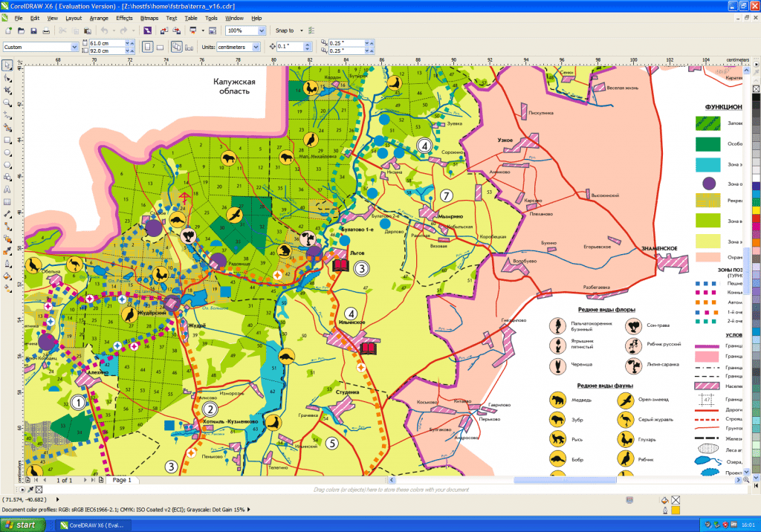761x532 pixels.
Task: Activate the Text tool
Action: tap(7, 189)
